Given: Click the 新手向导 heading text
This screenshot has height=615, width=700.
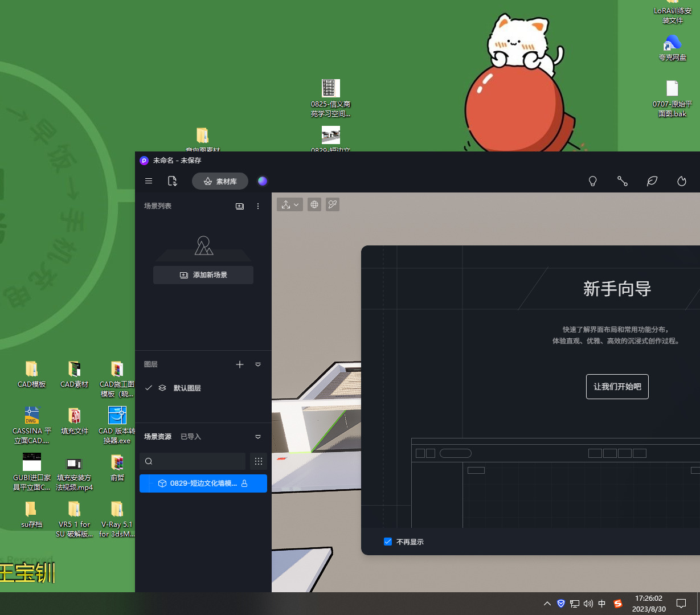Looking at the screenshot, I should point(617,289).
